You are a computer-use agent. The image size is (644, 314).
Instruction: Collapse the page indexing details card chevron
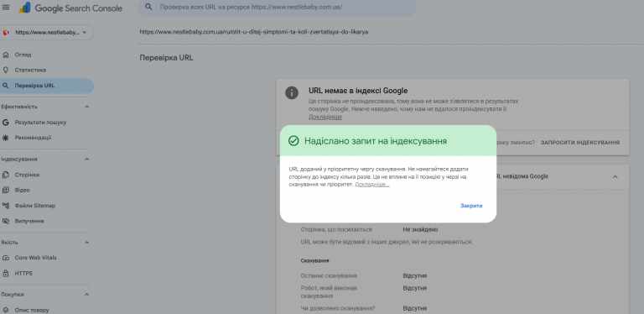[x=615, y=176]
